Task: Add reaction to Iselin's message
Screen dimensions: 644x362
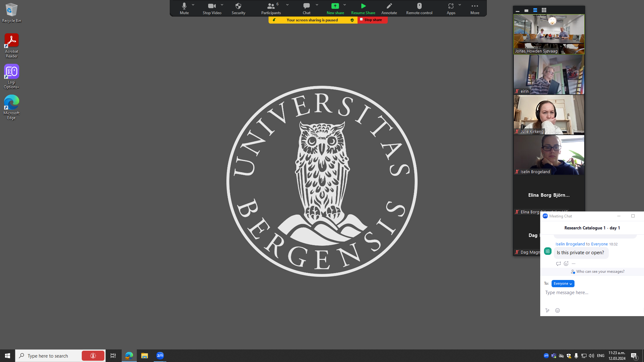Action: 566,264
